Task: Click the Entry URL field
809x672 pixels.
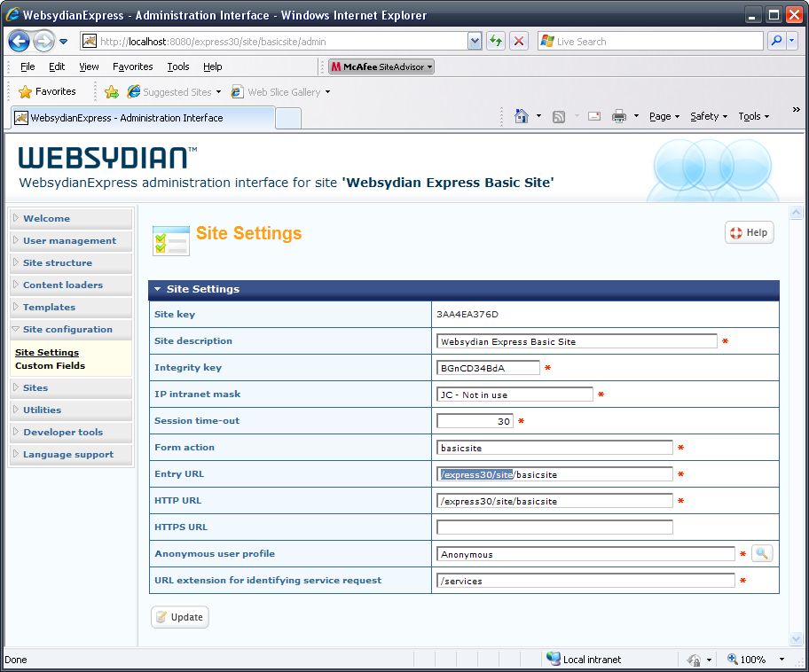Action: click(x=554, y=474)
